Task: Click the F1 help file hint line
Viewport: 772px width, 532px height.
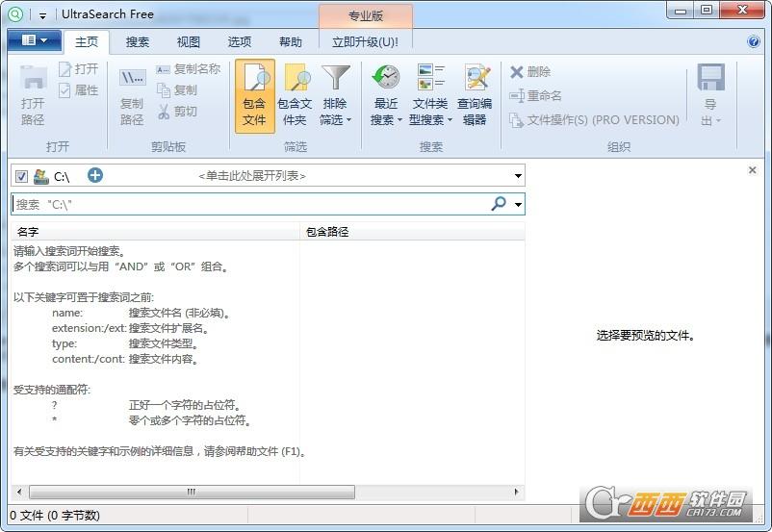Action: (161, 451)
